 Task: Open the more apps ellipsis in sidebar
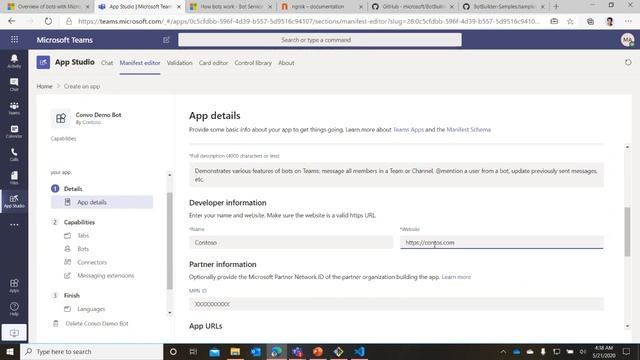tap(14, 224)
